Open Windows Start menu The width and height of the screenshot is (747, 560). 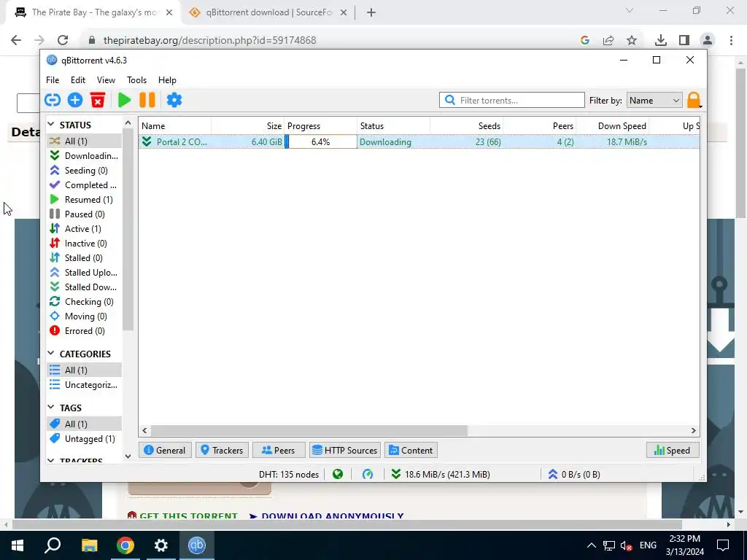(x=18, y=545)
